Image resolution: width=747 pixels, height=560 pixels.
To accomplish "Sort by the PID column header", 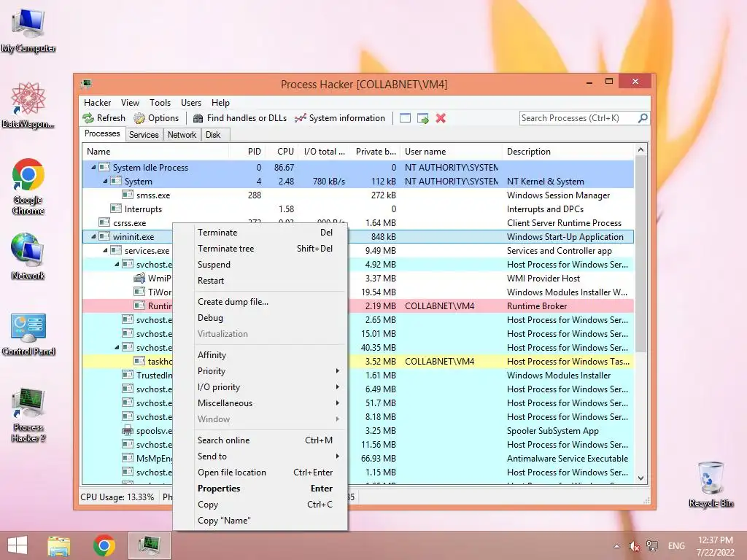I will 248,152.
